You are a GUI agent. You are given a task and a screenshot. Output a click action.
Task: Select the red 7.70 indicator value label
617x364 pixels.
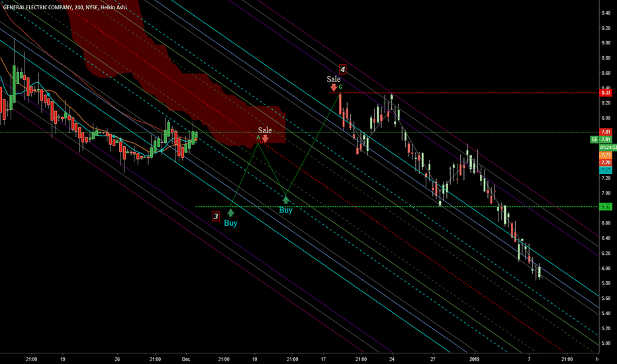tap(606, 162)
